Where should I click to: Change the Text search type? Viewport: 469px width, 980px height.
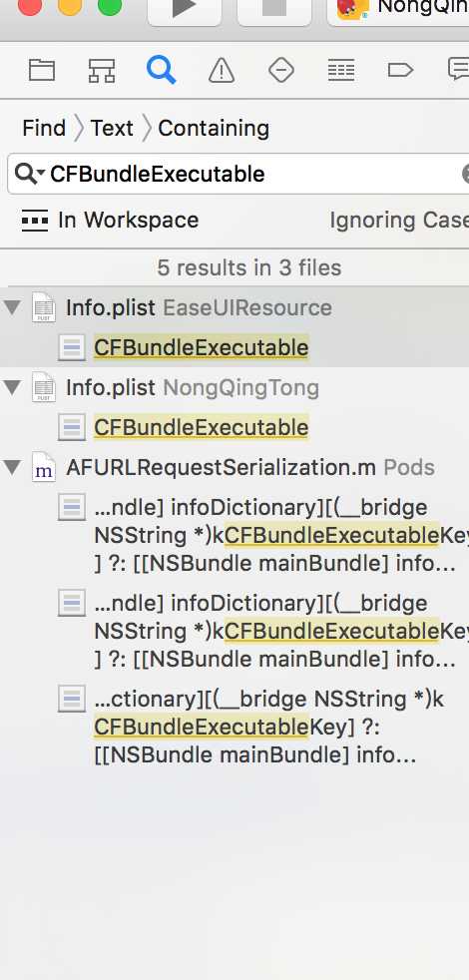point(112,128)
